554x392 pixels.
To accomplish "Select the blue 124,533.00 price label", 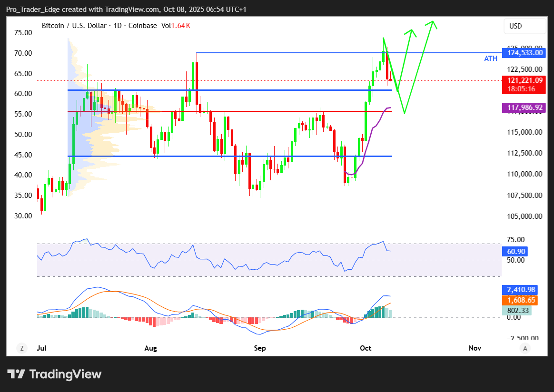I will point(524,53).
